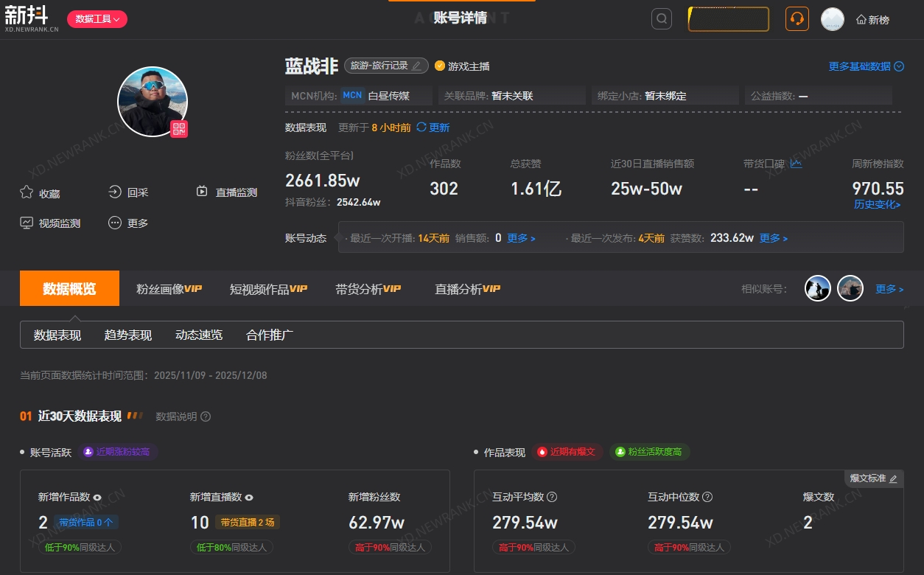
Task: Open the 数据工具 dropdown menu
Action: (x=97, y=19)
